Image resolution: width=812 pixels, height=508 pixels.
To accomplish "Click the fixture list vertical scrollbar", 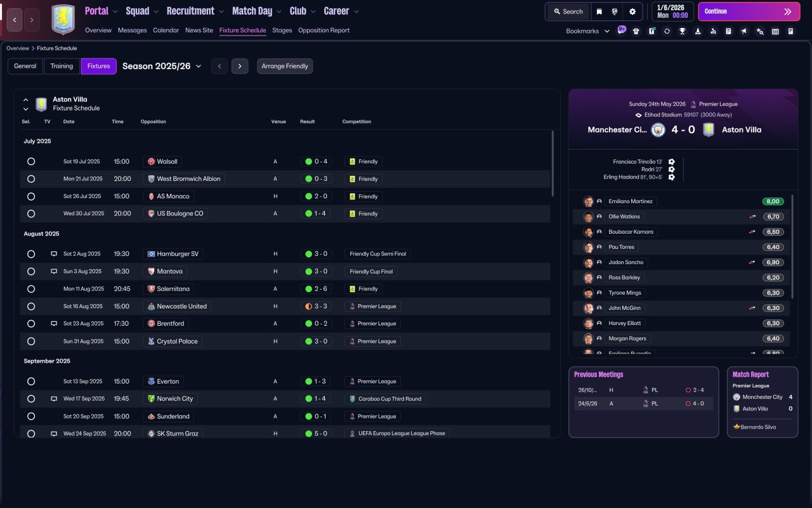I will (x=553, y=163).
